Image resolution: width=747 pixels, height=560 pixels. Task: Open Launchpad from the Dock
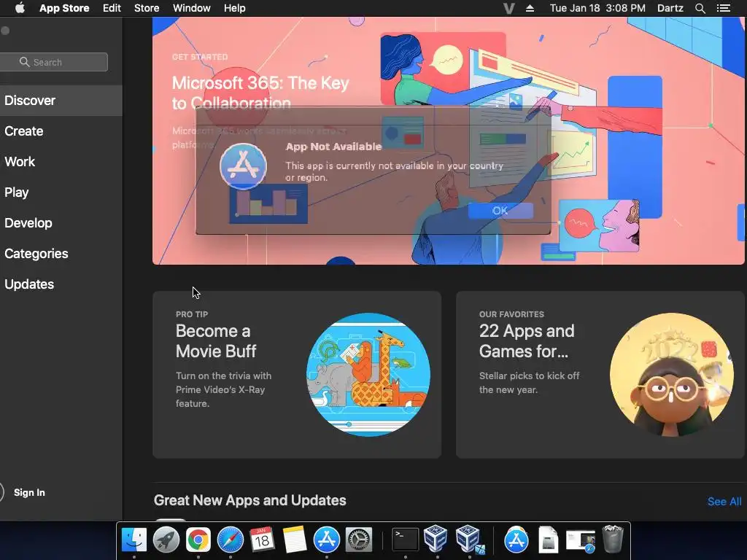click(x=166, y=540)
